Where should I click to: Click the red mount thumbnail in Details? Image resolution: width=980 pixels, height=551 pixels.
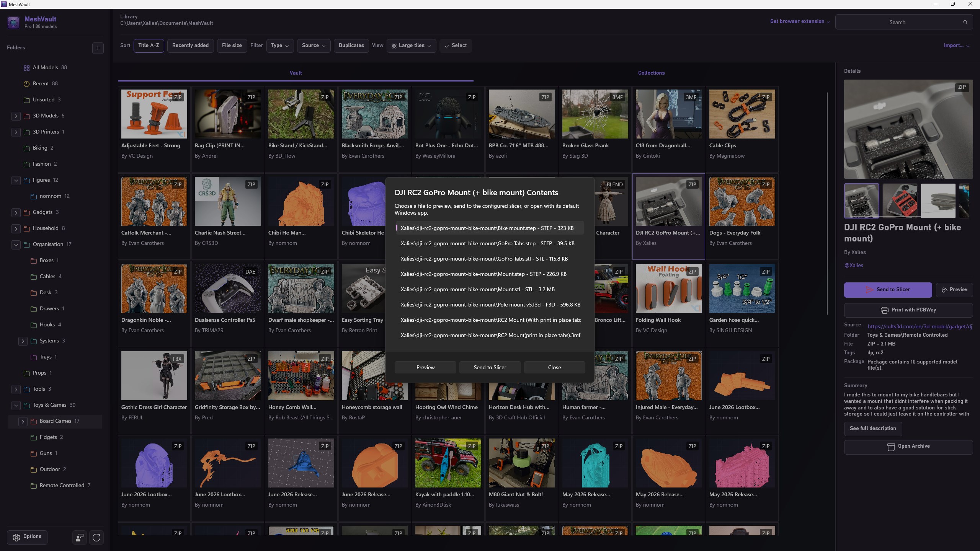pos(900,201)
